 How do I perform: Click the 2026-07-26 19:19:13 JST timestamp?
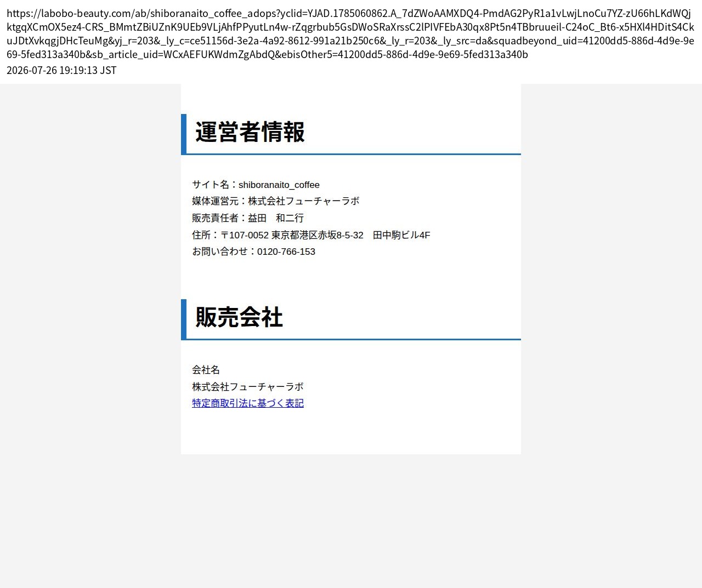tap(61, 70)
